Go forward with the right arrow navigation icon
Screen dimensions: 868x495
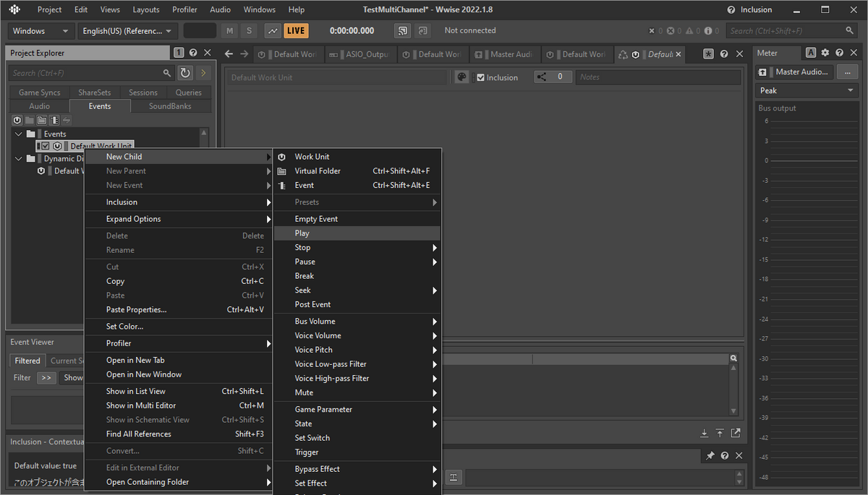click(244, 54)
